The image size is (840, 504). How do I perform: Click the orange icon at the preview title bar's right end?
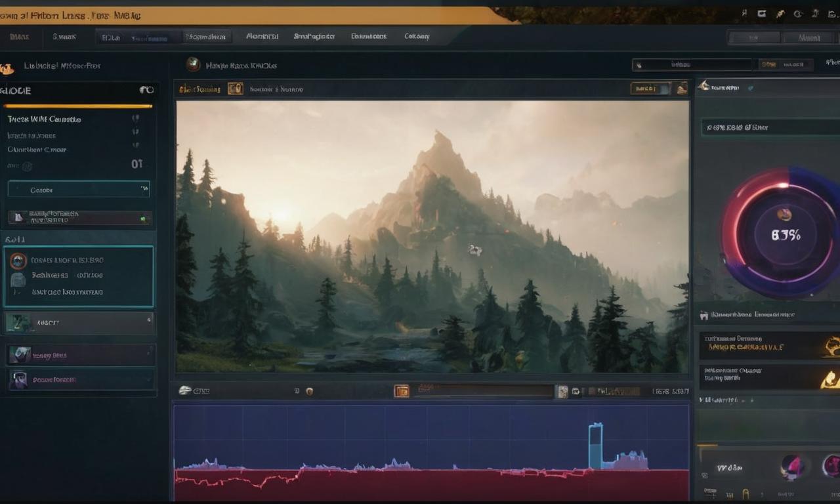tap(682, 89)
